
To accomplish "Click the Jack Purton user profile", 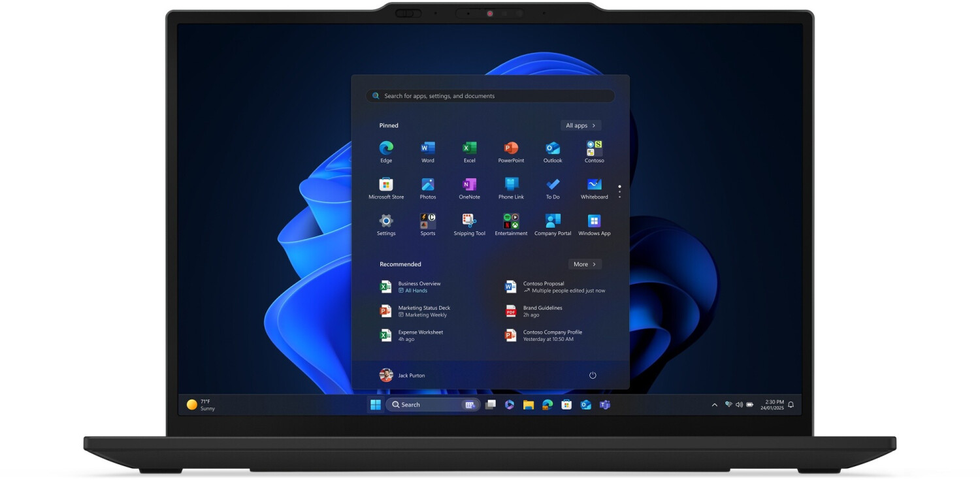I will (x=402, y=376).
